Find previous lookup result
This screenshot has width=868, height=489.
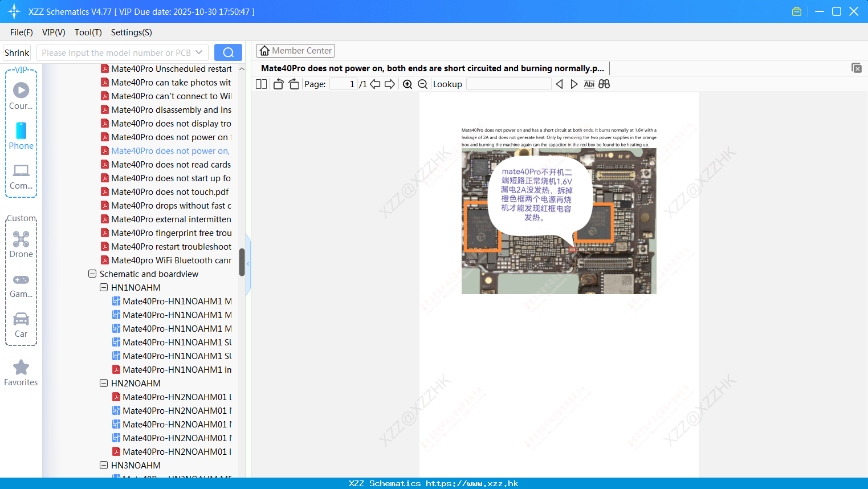[559, 84]
